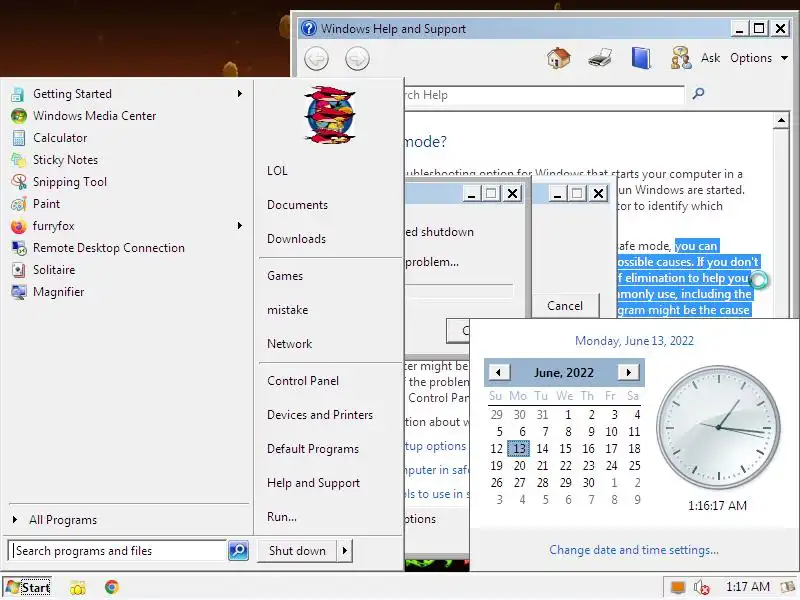
Task: Click the Back arrow in Help and Support
Action: pos(316,59)
